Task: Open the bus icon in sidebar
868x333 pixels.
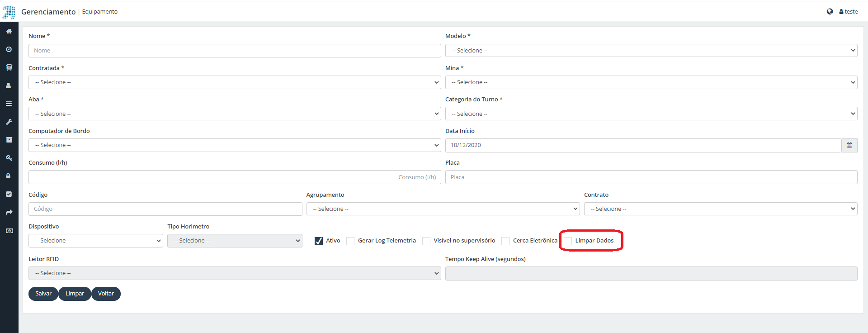Action: pyautogui.click(x=9, y=67)
